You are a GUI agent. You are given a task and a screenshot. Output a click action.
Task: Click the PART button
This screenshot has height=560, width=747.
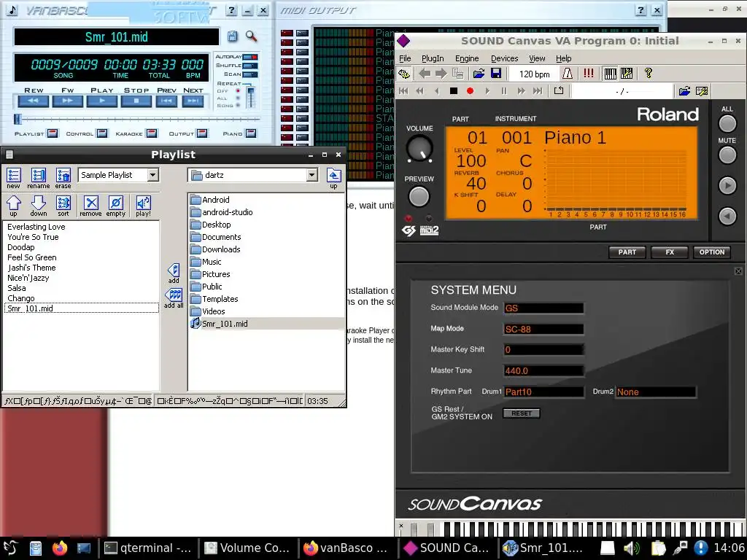click(x=627, y=252)
